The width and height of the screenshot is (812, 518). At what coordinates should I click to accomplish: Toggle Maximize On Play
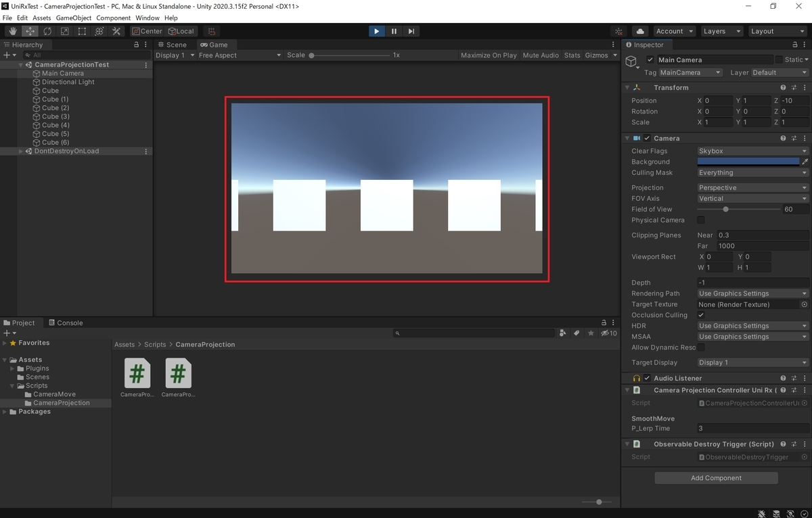pyautogui.click(x=489, y=55)
